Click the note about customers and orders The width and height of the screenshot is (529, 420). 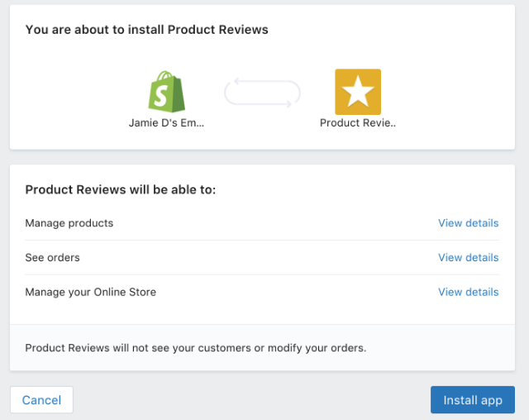[196, 348]
